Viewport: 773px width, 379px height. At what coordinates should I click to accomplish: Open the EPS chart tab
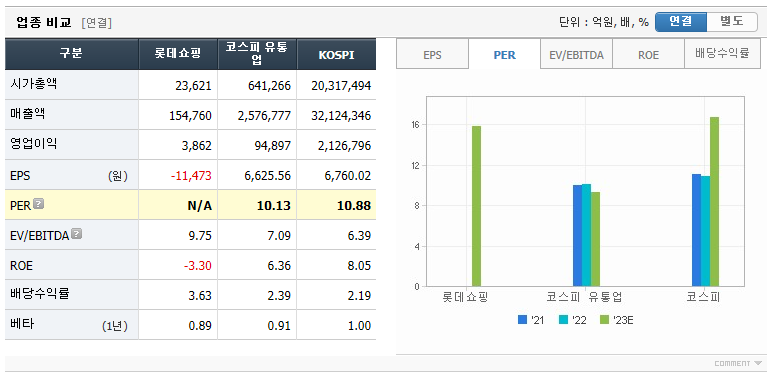432,55
